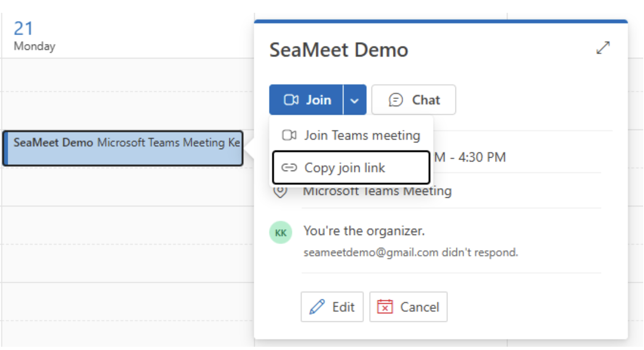Image resolution: width=644 pixels, height=350 pixels.
Task: Choose Copy join link from menu
Action: pyautogui.click(x=351, y=168)
